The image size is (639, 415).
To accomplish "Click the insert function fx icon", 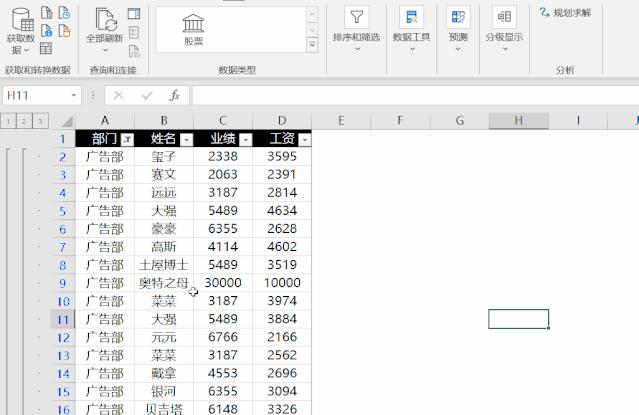I will pos(174,96).
